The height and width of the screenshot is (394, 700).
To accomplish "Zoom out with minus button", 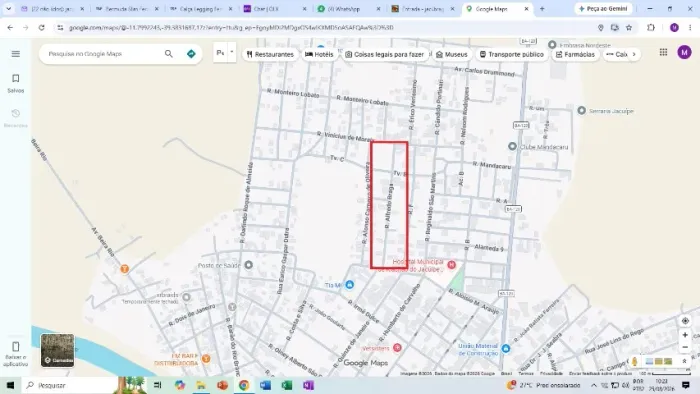I will [685, 347].
